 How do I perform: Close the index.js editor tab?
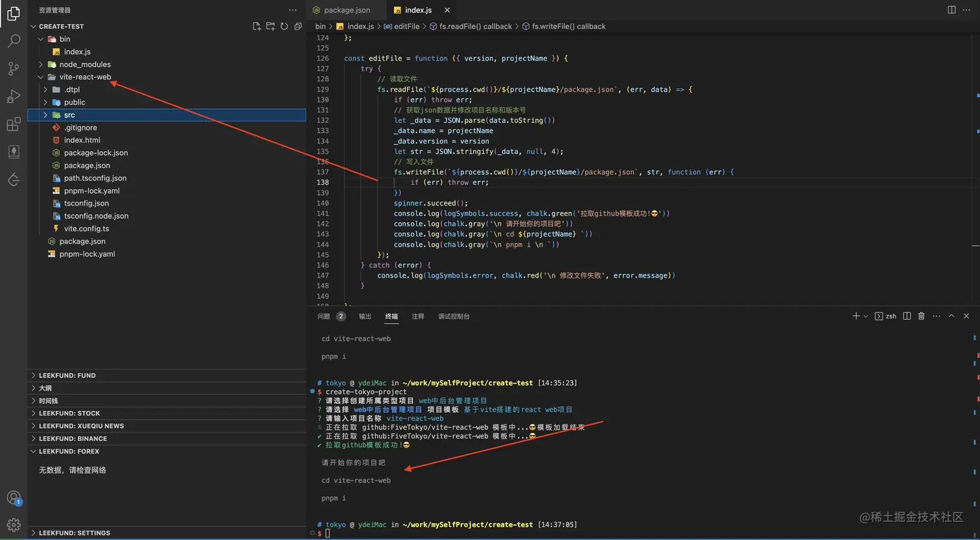pyautogui.click(x=447, y=10)
